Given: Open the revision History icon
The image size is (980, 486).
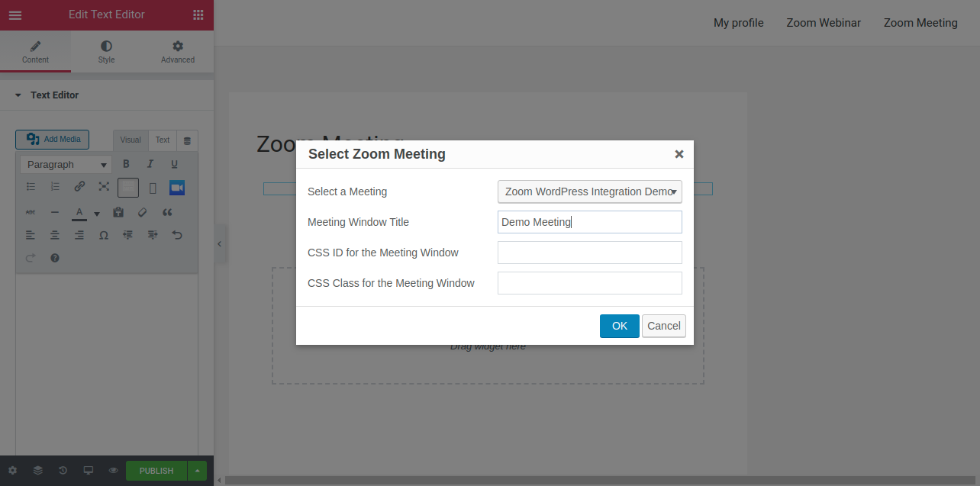Looking at the screenshot, I should (63, 471).
